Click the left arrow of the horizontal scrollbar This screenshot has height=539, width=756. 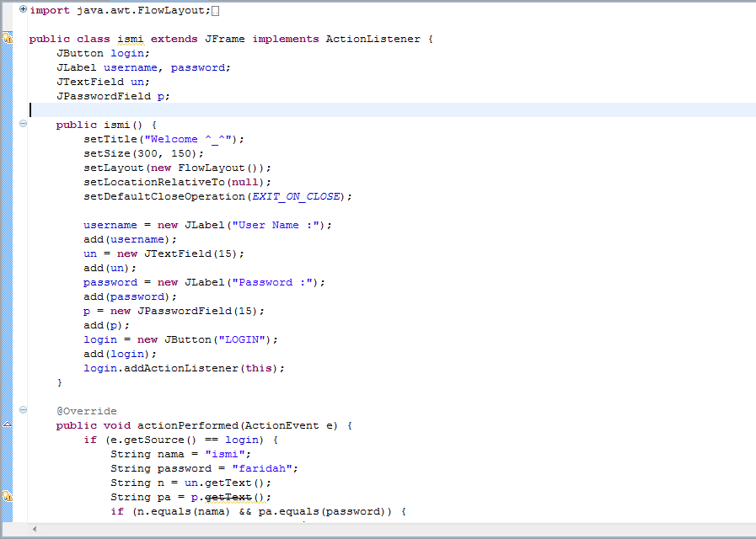click(34, 530)
